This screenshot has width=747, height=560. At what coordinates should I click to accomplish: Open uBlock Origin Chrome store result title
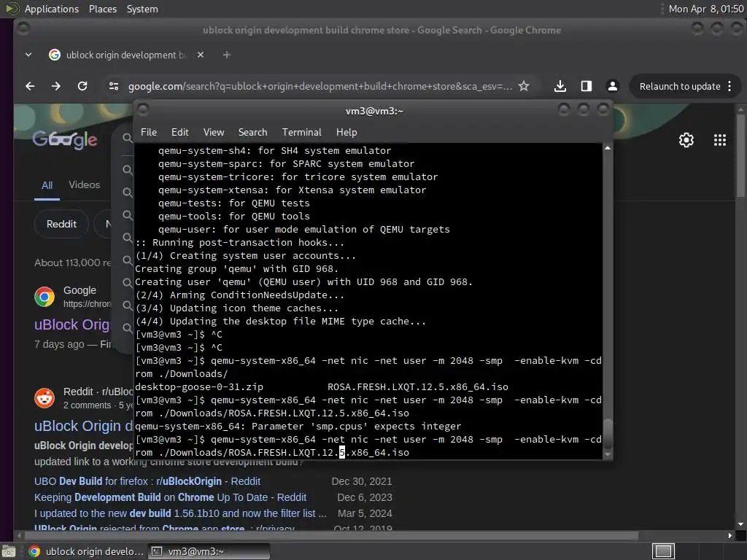72,324
